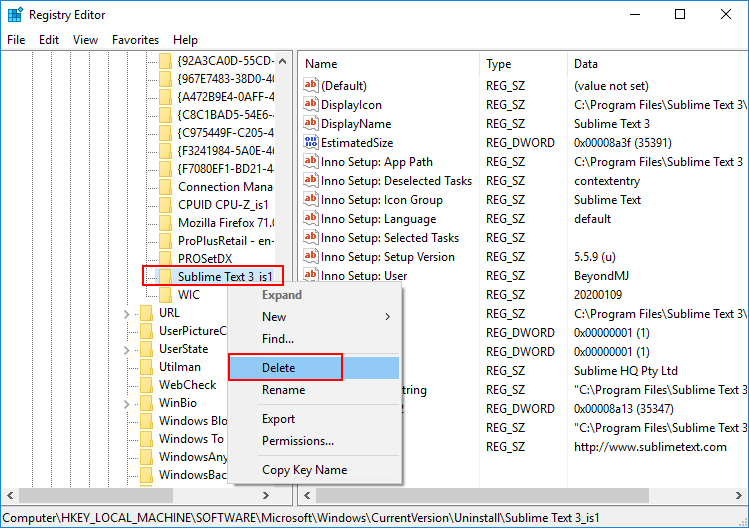Choose Copy Key Name from context menu

coord(313,470)
